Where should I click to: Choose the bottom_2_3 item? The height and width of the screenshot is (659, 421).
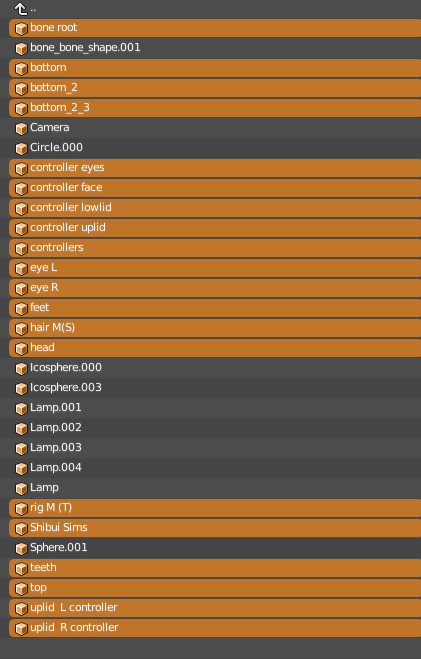point(215,108)
